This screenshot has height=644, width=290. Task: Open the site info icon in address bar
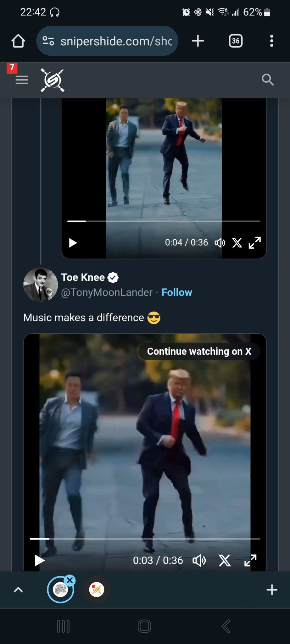(x=48, y=41)
